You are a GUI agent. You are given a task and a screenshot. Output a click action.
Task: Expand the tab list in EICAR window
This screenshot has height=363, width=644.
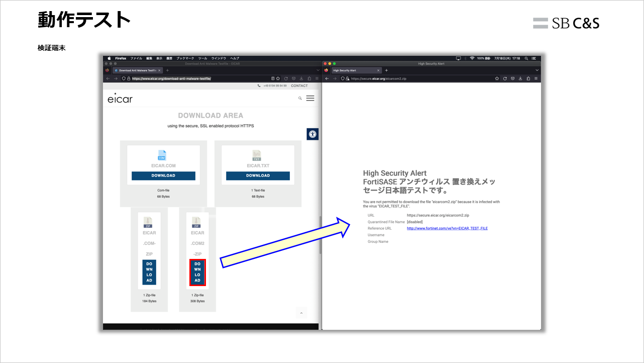318,70
